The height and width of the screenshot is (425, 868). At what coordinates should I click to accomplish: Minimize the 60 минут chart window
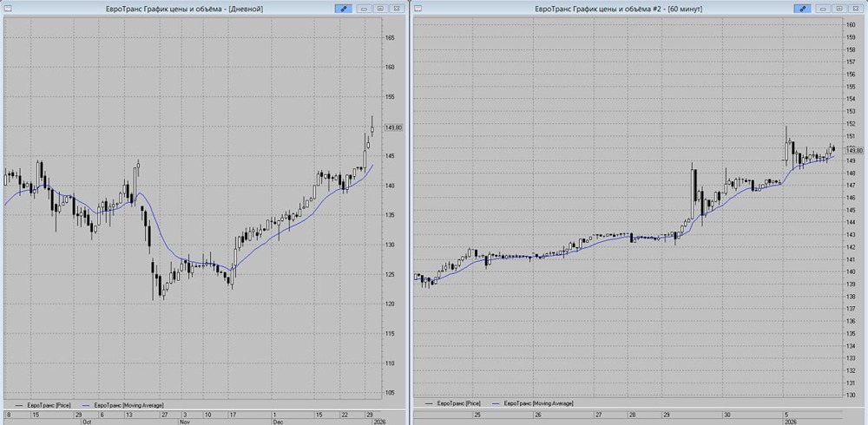pos(823,9)
